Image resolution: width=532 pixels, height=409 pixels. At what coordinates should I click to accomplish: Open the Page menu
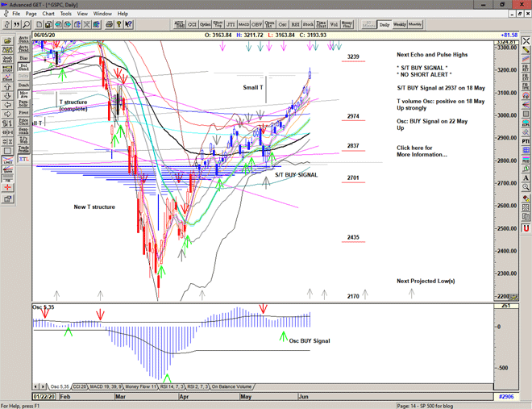point(31,14)
